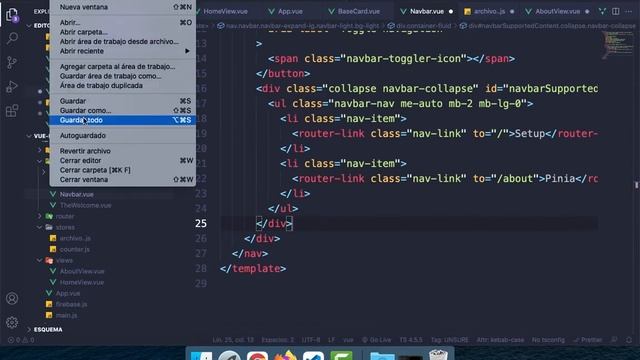Viewport: 640px width, 360px height.
Task: Open main.js in the file tree
Action: point(67,315)
